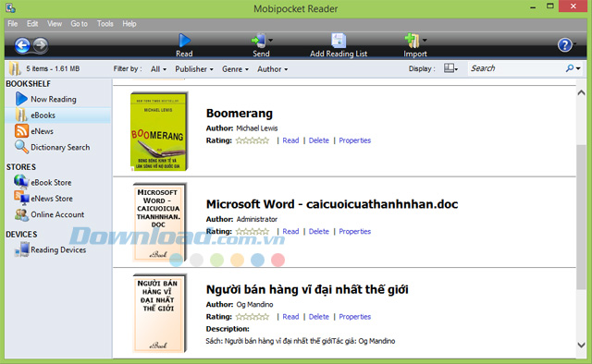Click the Online Account people icon

pos(21,214)
